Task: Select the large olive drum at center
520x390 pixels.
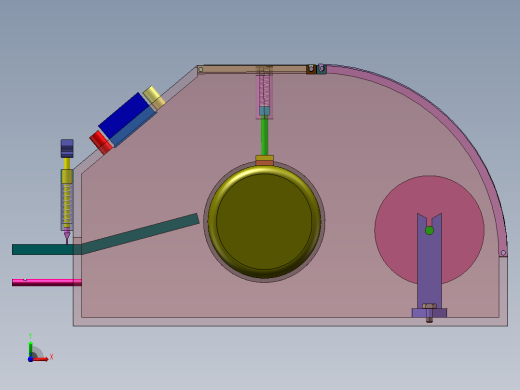Action: (264, 221)
